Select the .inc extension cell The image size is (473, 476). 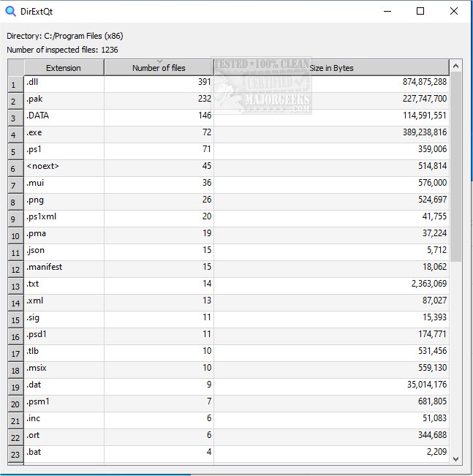(x=64, y=420)
